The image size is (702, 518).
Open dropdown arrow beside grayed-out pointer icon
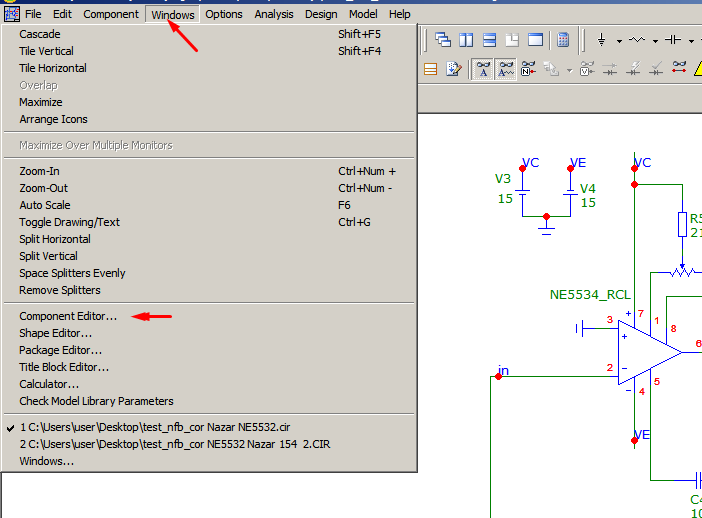(x=569, y=70)
